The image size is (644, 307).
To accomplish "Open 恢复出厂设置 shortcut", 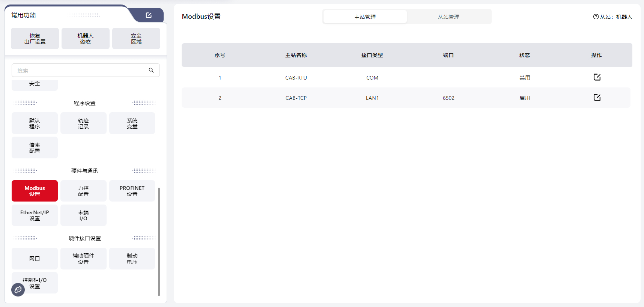I will click(35, 39).
